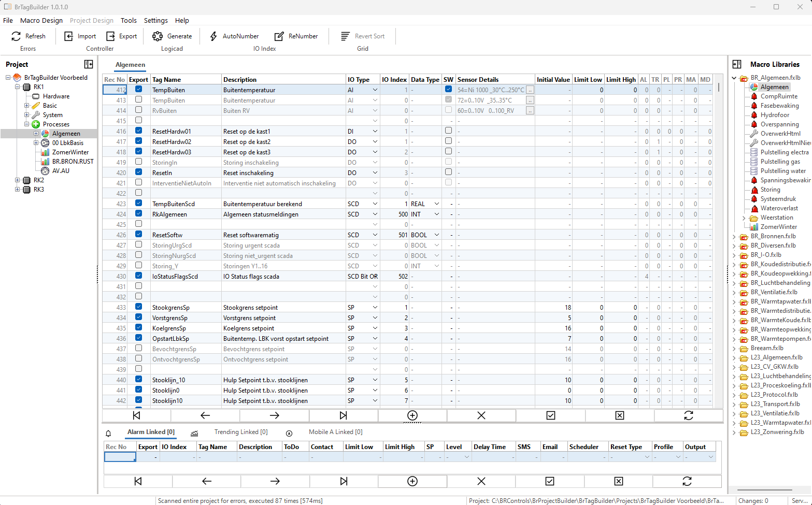Expand the RK2 tree node
Image resolution: width=812 pixels, height=505 pixels.
coord(18,180)
